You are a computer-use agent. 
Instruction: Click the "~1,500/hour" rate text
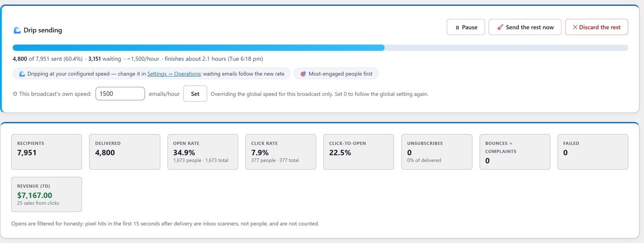click(143, 59)
